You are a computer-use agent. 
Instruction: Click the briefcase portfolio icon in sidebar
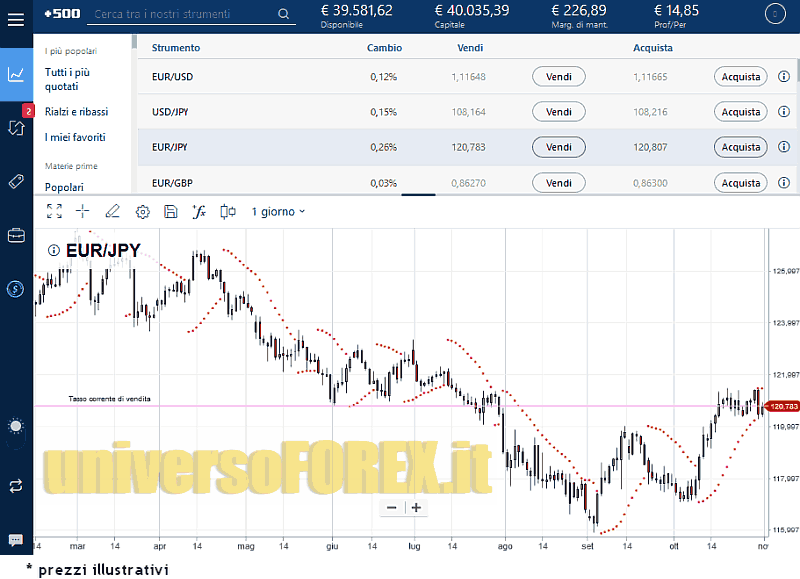tap(16, 235)
